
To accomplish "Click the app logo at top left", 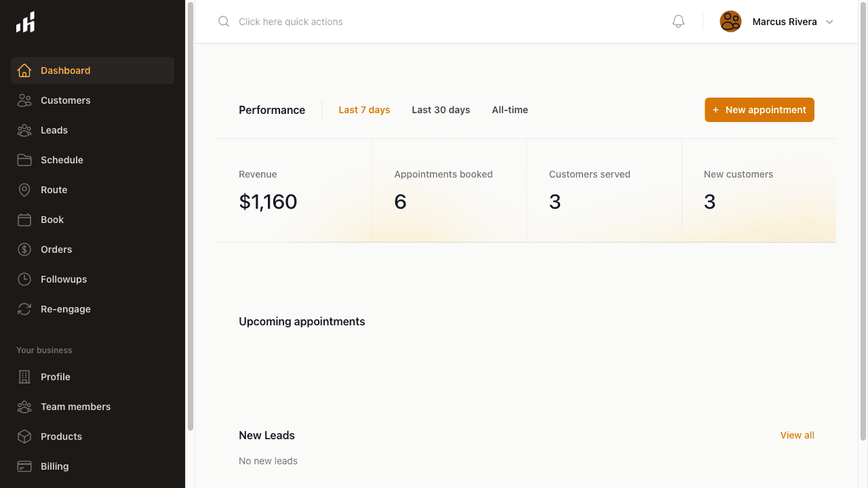I will tap(25, 22).
